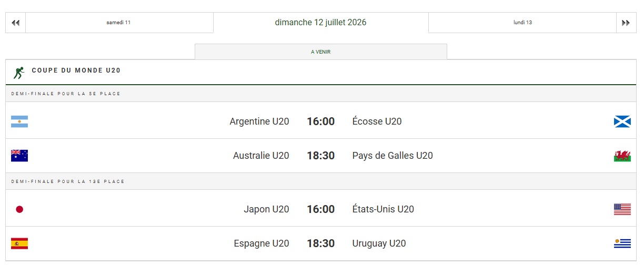This screenshot has width=644, height=265.
Task: Click the fast-forward double-arrow next button
Action: [x=626, y=23]
